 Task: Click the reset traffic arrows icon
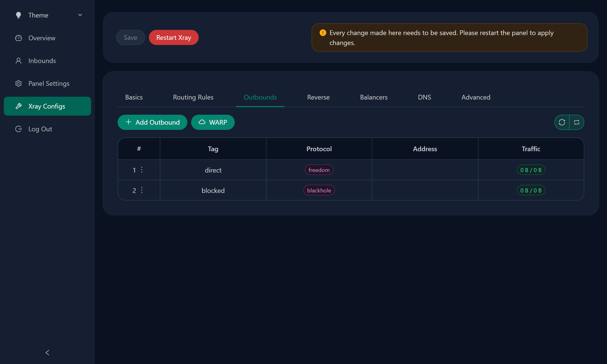click(577, 122)
